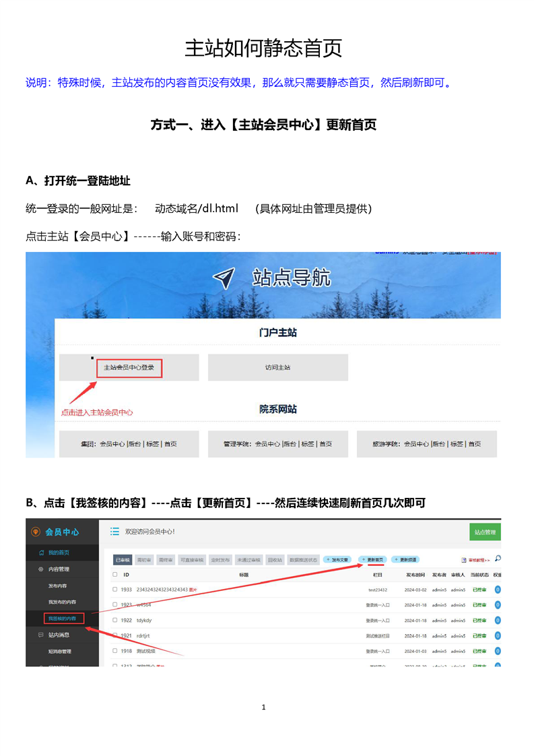Click the message icon beside 站内消息
Image resolution: width=534 pixels, height=756 pixels.
(x=41, y=635)
